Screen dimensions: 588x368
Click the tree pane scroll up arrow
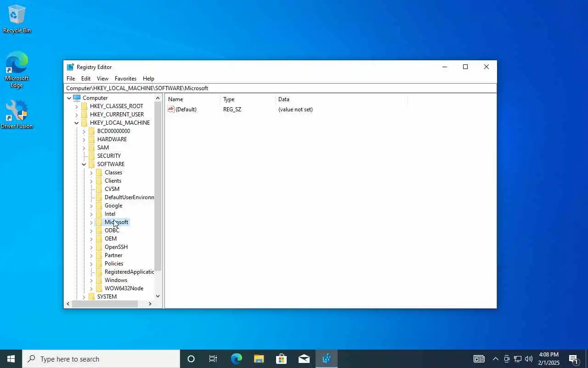click(158, 98)
